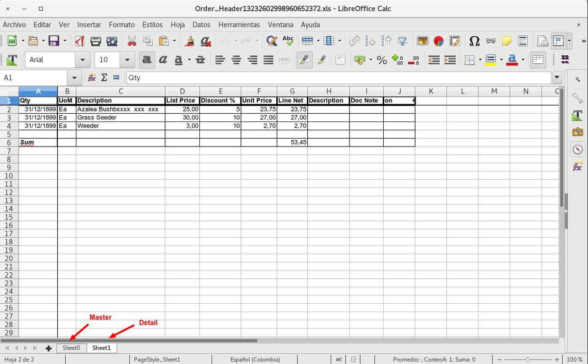Select the Azalea Bushbxxxx description cell
The image size is (588, 364).
(120, 109)
